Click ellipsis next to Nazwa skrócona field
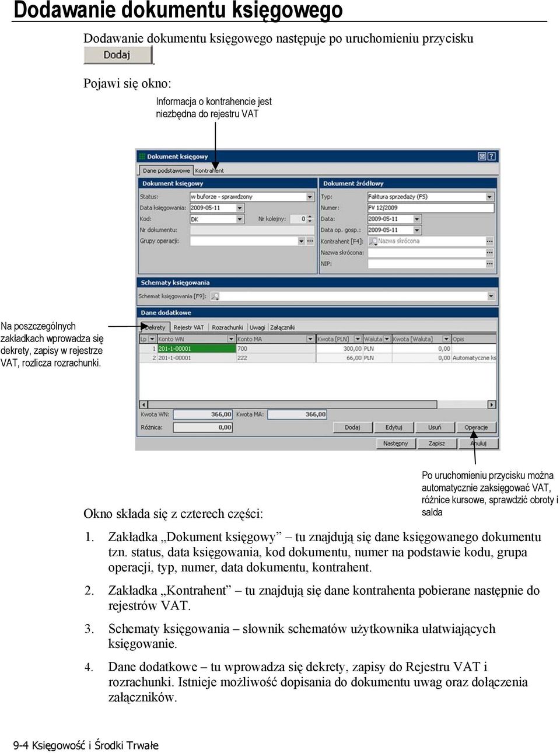Viewport: 560px width, 753px height. 490,253
